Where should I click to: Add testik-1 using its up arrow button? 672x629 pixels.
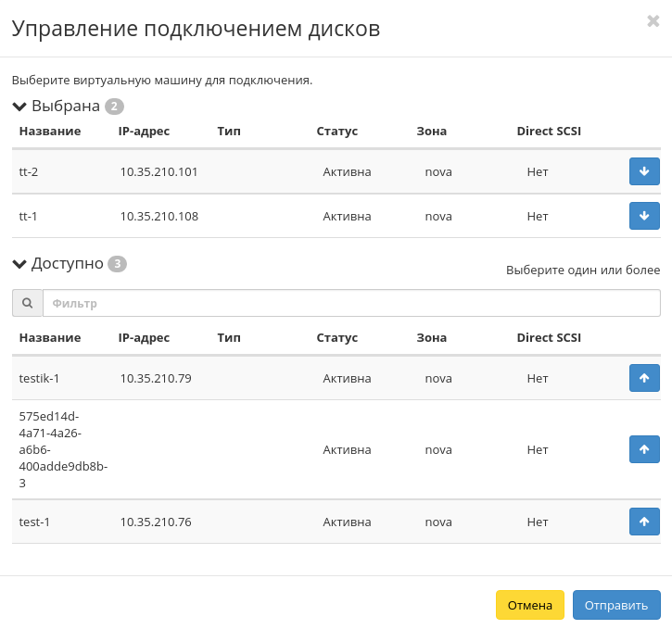tap(644, 378)
